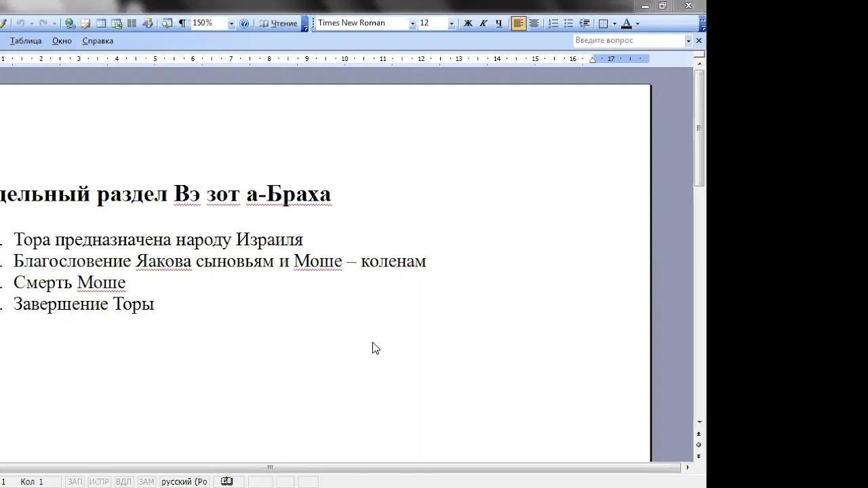Click the Redo arrow icon
The height and width of the screenshot is (488, 868).
[43, 23]
